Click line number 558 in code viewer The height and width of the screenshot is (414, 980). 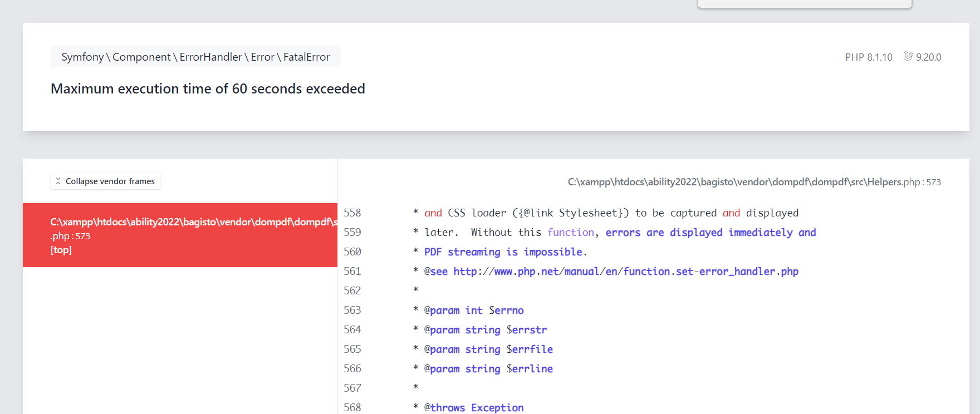coord(352,213)
